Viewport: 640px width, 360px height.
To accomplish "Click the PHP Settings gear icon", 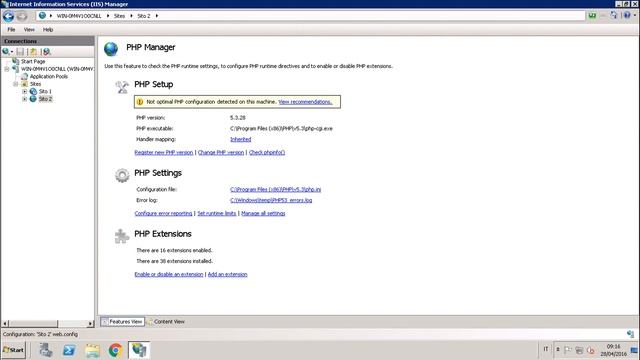I will [x=122, y=176].
